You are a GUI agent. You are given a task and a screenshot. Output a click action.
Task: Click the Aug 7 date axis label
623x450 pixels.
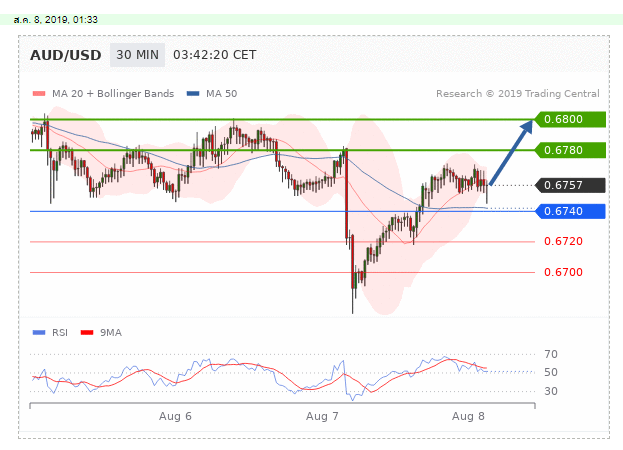[x=322, y=416]
